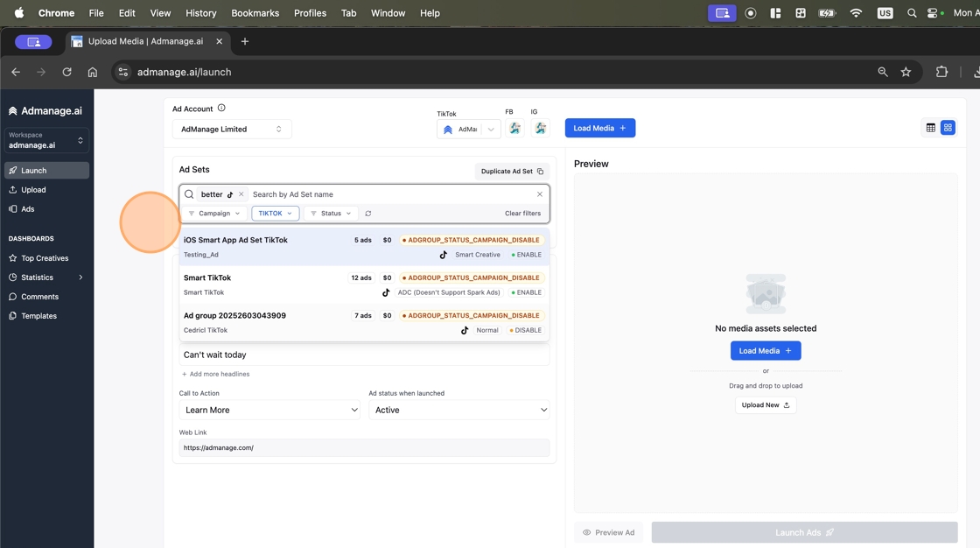Remove the 'better' filter tag
This screenshot has height=548, width=980.
coord(241,194)
